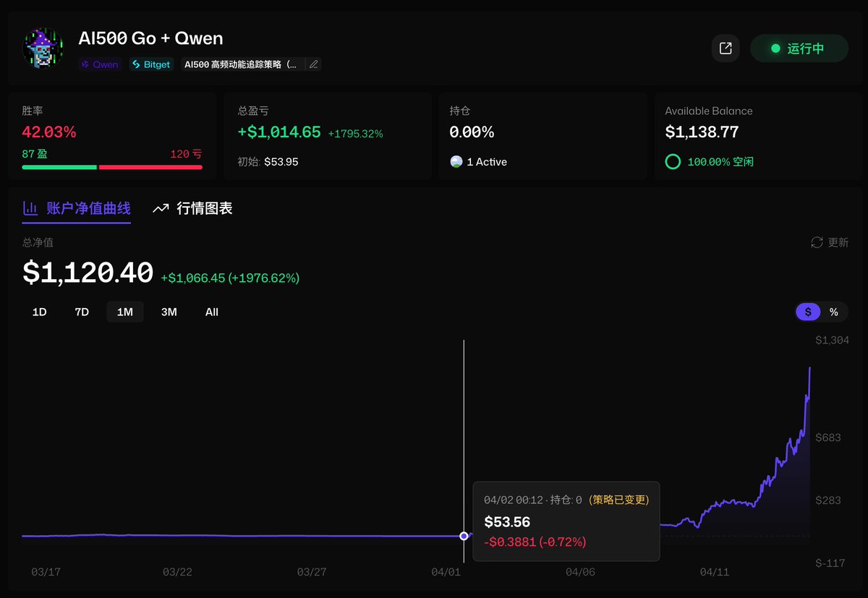The image size is (868, 598).
Task: Click the +1795.32% profit percentage
Action: (355, 134)
